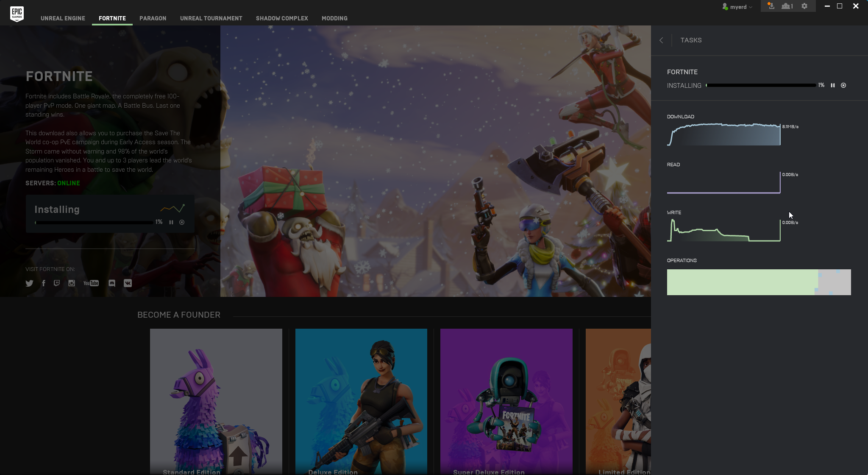This screenshot has width=868, height=475.
Task: Open the Unreal Engine tab
Action: (63, 18)
